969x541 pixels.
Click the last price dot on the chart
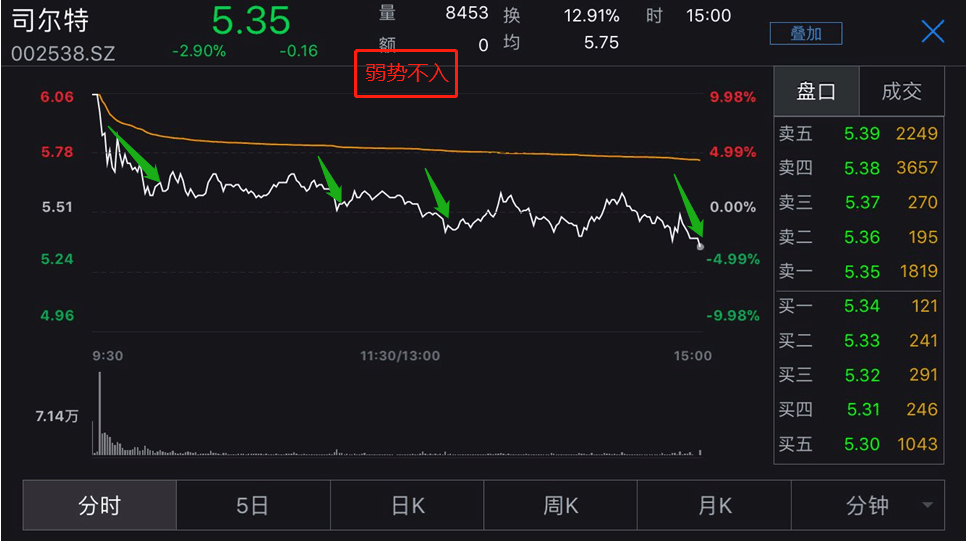[x=700, y=246]
